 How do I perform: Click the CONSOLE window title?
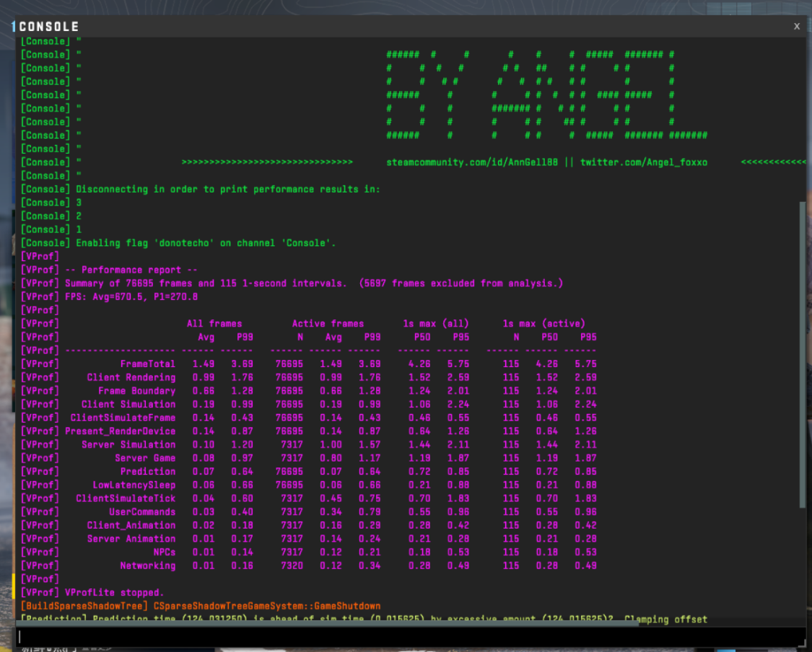[x=48, y=27]
